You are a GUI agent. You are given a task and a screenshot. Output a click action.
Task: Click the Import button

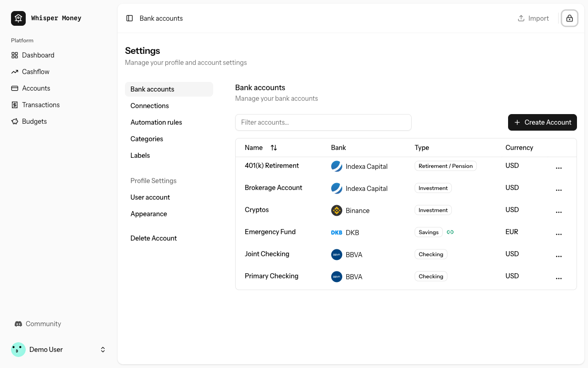(x=533, y=18)
